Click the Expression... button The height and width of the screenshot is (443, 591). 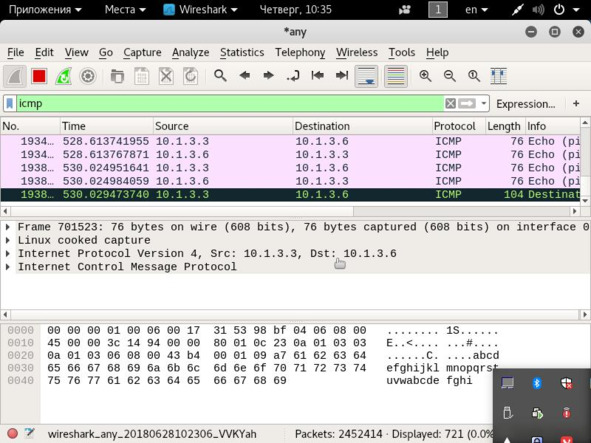click(525, 104)
